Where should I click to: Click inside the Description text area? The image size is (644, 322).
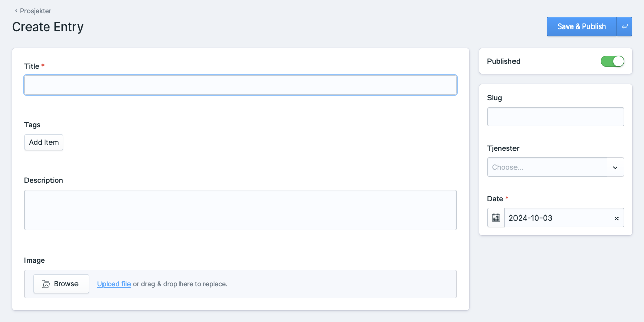[240, 210]
